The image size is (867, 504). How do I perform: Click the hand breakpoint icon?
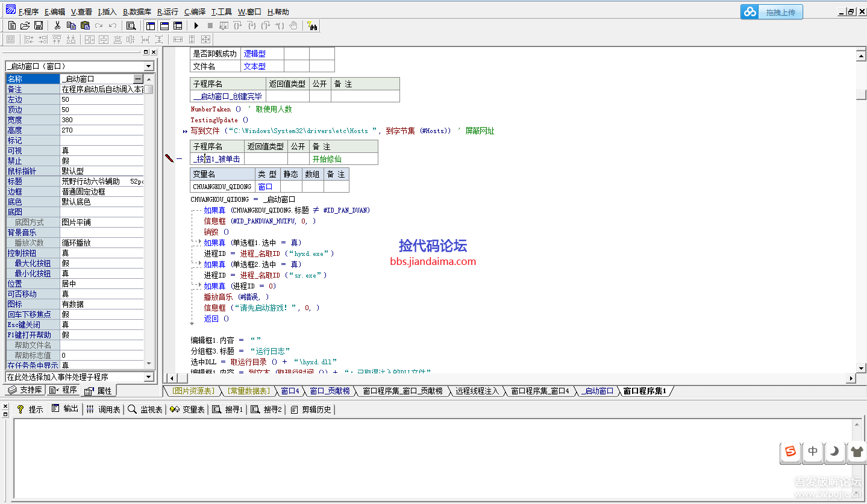point(293,25)
